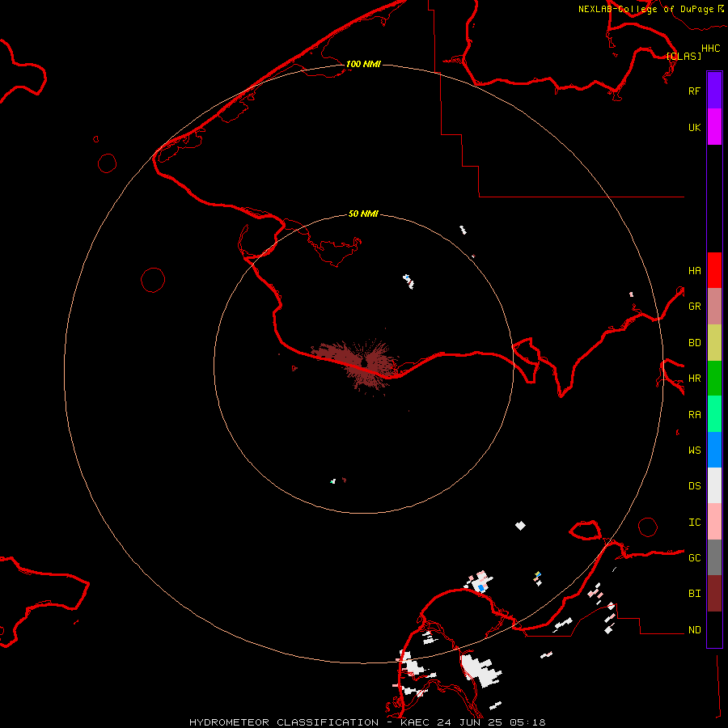Select the GR legend color block

click(714, 307)
